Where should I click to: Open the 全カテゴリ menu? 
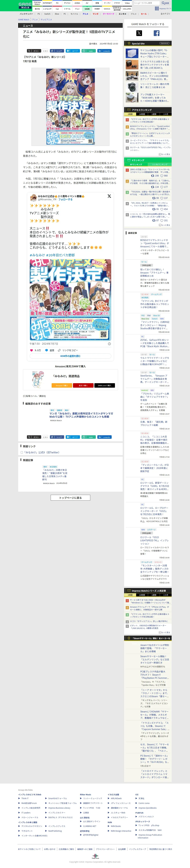point(165,14)
